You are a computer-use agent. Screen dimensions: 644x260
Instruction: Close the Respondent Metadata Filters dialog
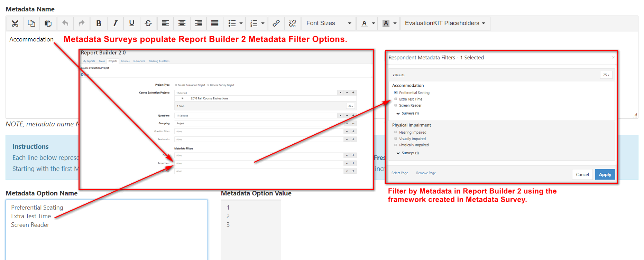point(613,57)
